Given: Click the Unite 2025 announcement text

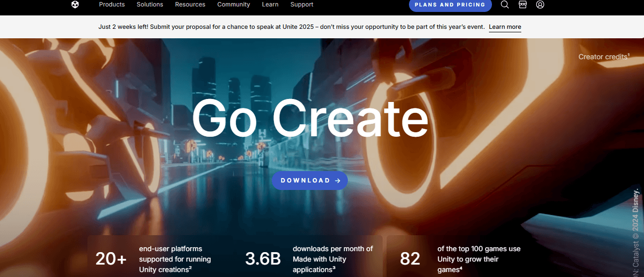Looking at the screenshot, I should click(291, 27).
